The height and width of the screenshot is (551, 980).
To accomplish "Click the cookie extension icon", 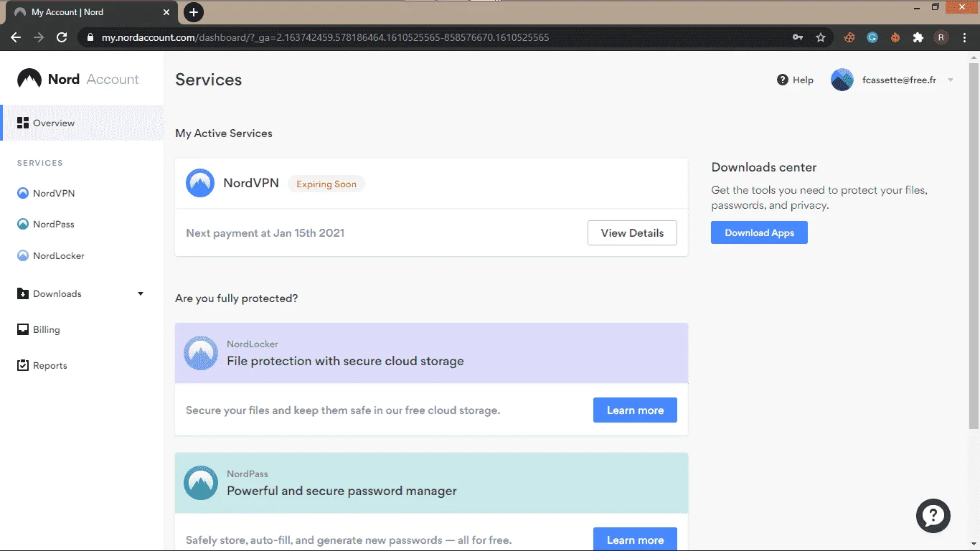I will pos(849,37).
